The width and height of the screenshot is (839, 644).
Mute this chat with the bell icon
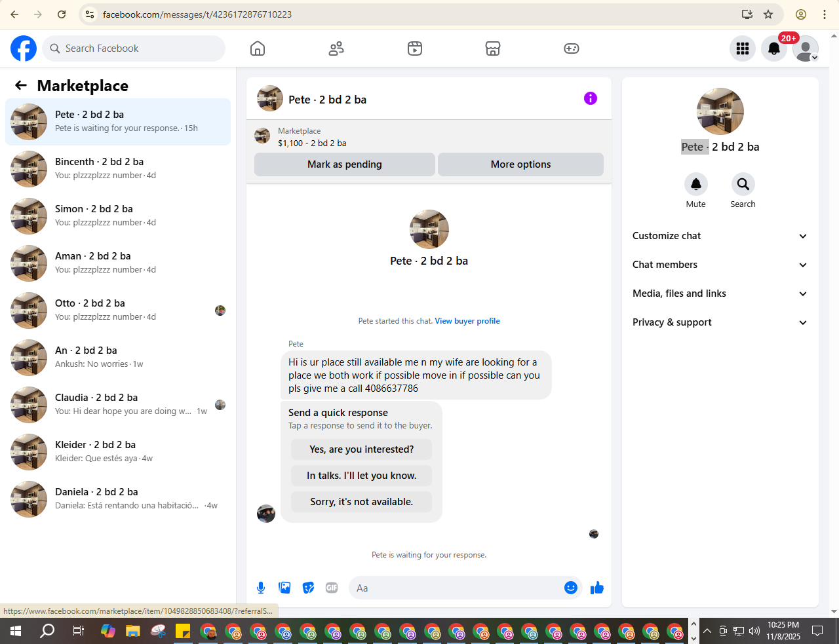pos(696,184)
